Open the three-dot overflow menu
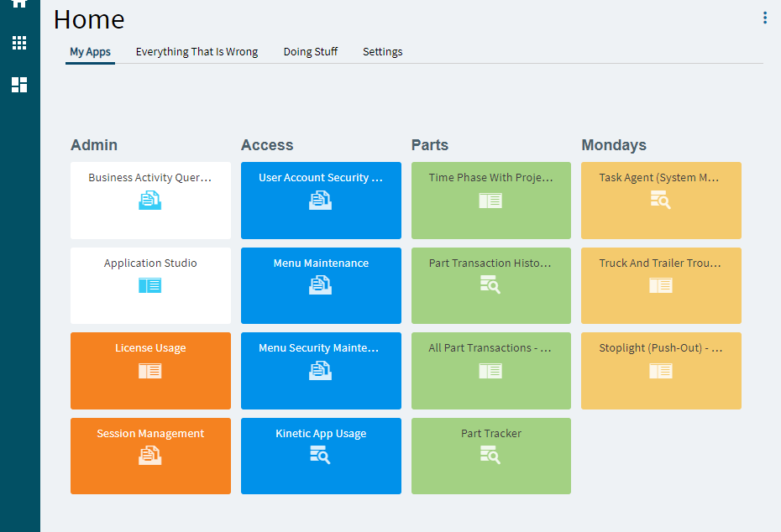The image size is (781, 532). (x=765, y=18)
